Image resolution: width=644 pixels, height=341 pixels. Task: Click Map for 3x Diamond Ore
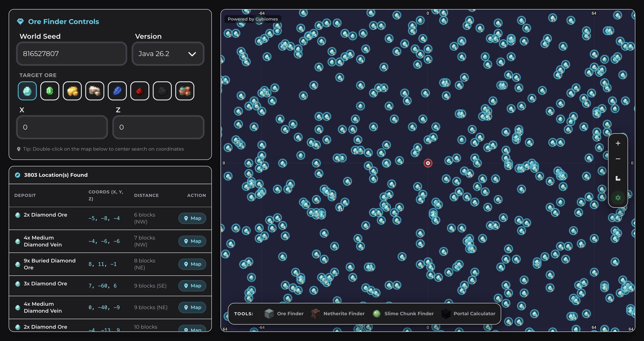192,286
